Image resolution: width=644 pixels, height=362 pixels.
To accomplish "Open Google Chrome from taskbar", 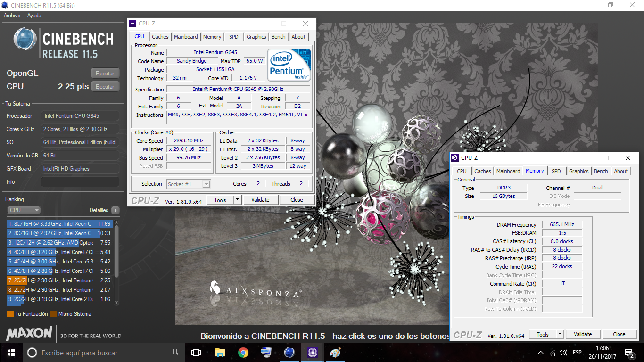I will [243, 353].
